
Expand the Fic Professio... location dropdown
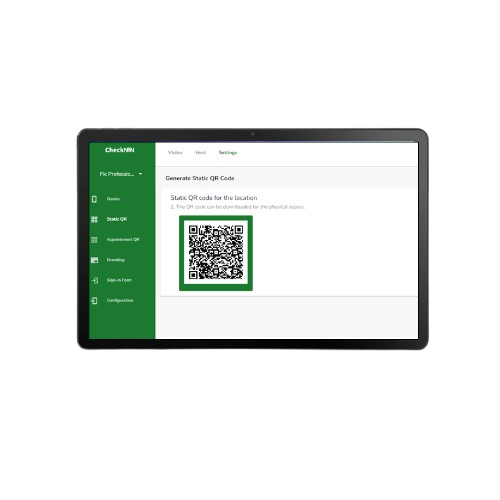point(121,174)
